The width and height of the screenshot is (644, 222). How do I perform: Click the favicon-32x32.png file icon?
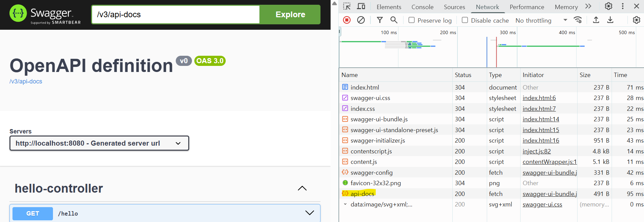(345, 183)
